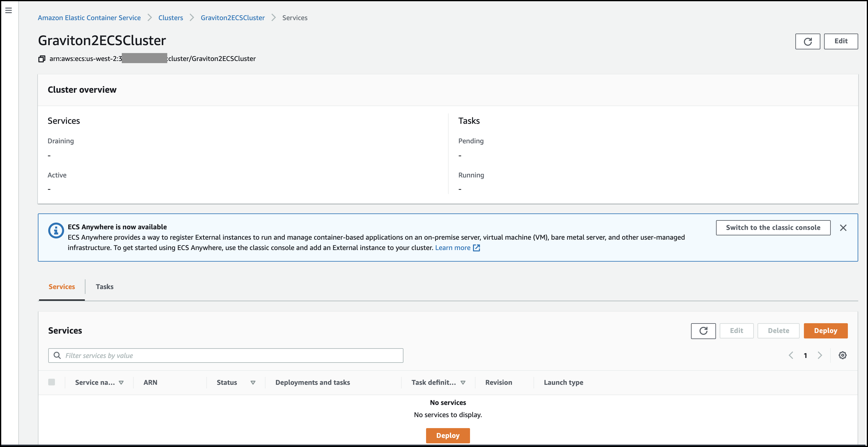Sort by Service name column
This screenshot has width=868, height=447.
pyautogui.click(x=99, y=382)
